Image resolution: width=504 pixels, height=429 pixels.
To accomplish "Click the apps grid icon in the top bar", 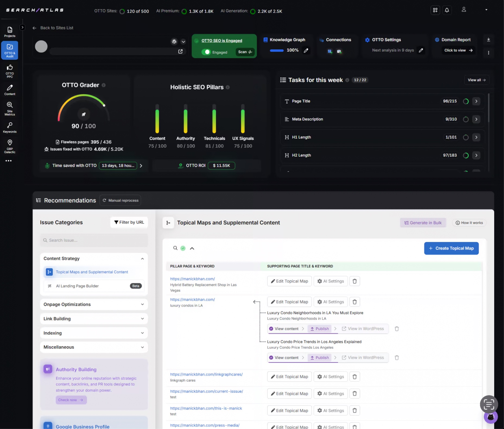I will [435, 10].
